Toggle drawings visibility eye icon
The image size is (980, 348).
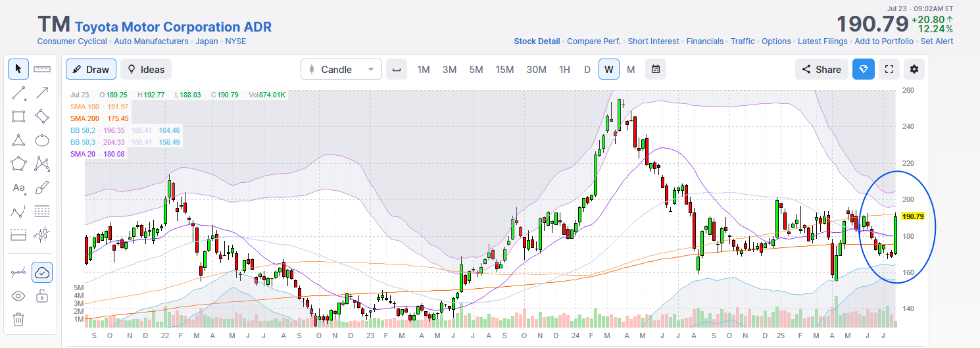tap(18, 296)
